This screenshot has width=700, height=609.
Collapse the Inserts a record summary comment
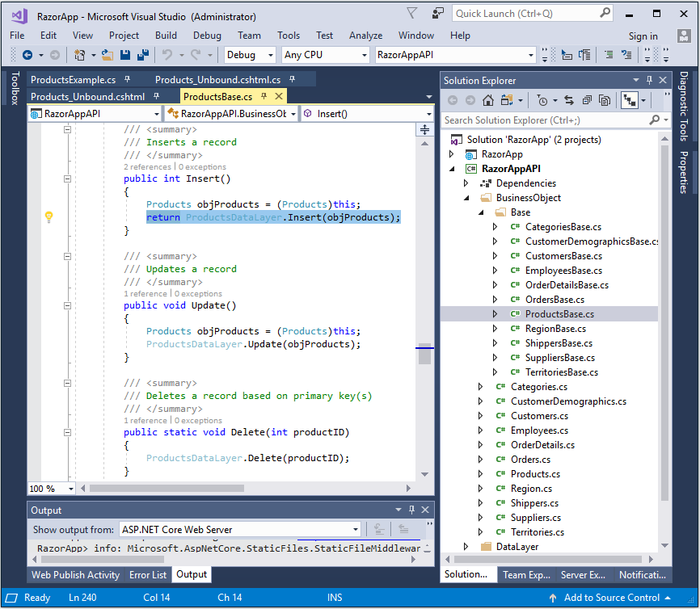[67, 129]
